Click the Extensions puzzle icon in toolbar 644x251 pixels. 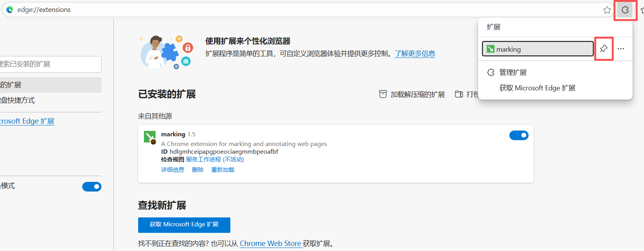(625, 10)
